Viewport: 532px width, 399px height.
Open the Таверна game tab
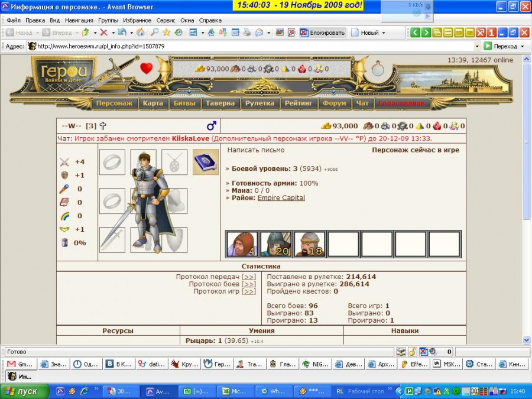click(x=220, y=103)
